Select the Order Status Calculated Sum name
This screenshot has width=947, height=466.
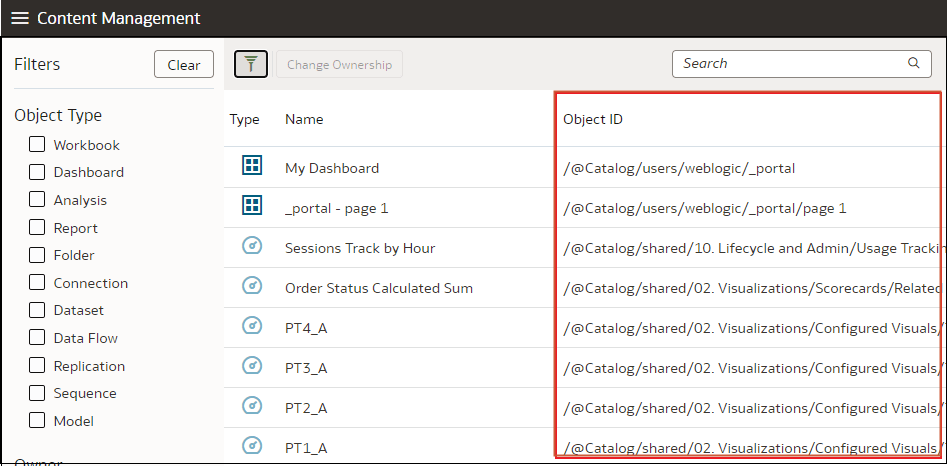(x=379, y=289)
